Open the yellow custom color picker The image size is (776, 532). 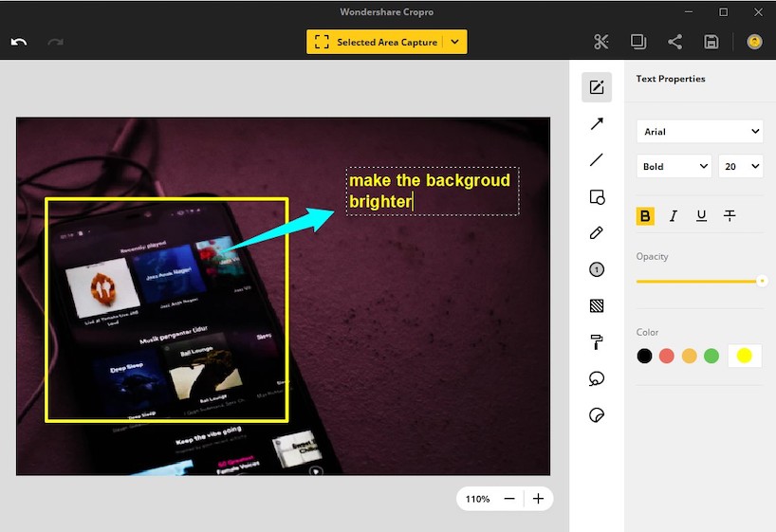coord(745,356)
